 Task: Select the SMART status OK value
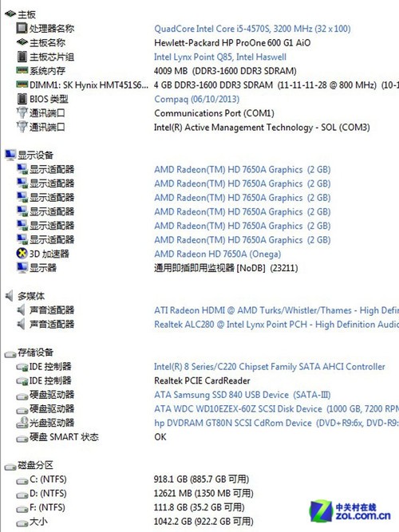click(x=160, y=436)
